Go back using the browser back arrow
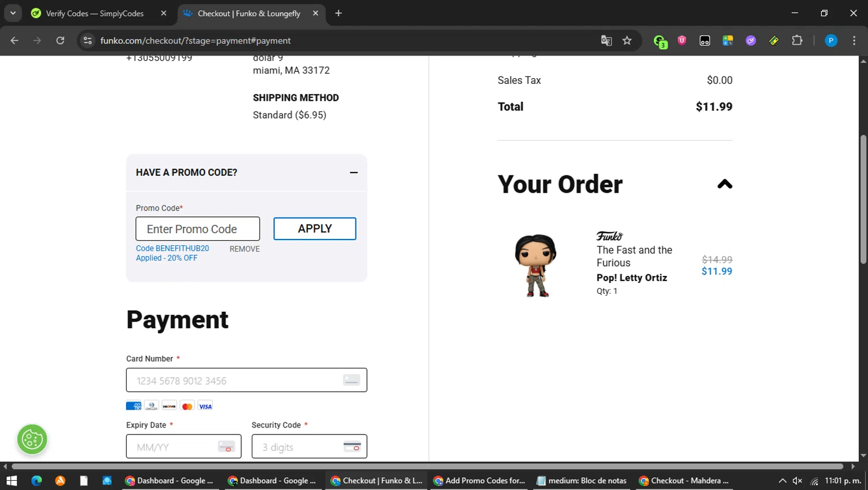868x490 pixels. click(14, 40)
